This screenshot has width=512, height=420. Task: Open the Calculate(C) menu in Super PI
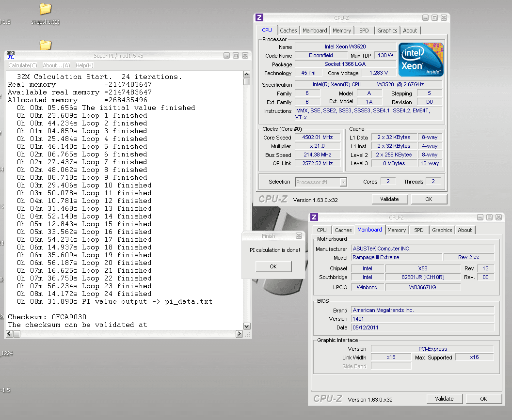(x=22, y=65)
